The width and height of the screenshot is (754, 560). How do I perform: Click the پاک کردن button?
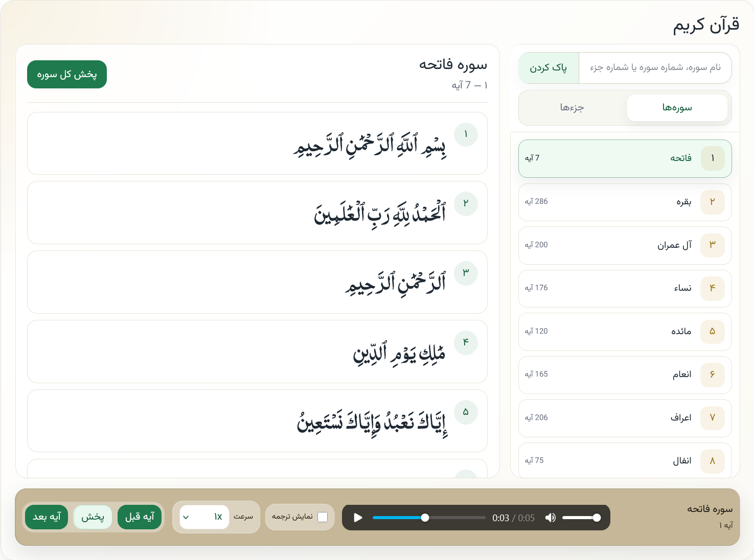point(549,68)
